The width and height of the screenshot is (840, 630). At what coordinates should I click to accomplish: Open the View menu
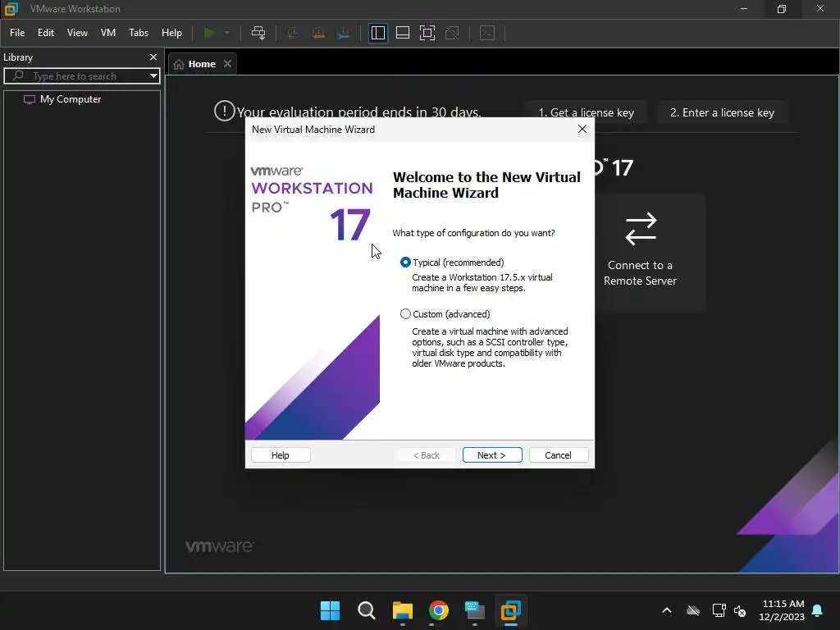pyautogui.click(x=77, y=33)
